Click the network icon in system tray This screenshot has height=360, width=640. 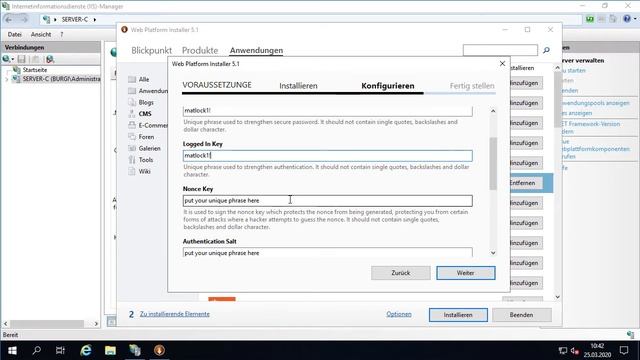(563, 351)
